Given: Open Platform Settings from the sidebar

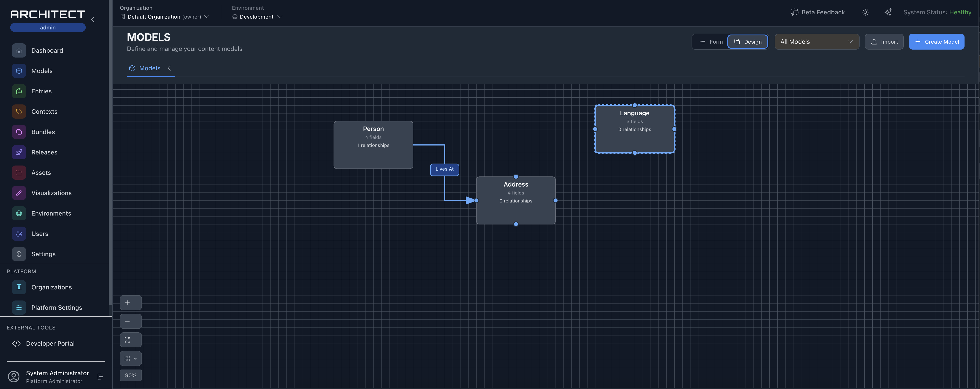Looking at the screenshot, I should (x=56, y=308).
